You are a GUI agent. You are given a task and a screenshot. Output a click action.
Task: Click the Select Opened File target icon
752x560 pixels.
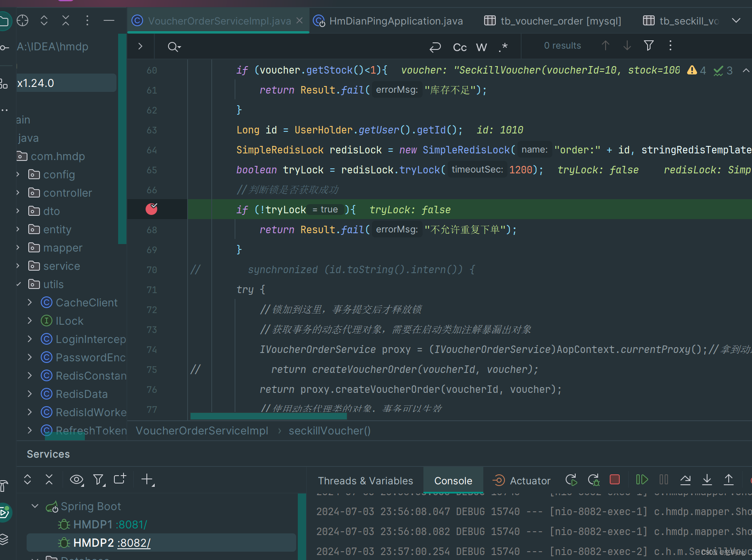[x=22, y=20]
